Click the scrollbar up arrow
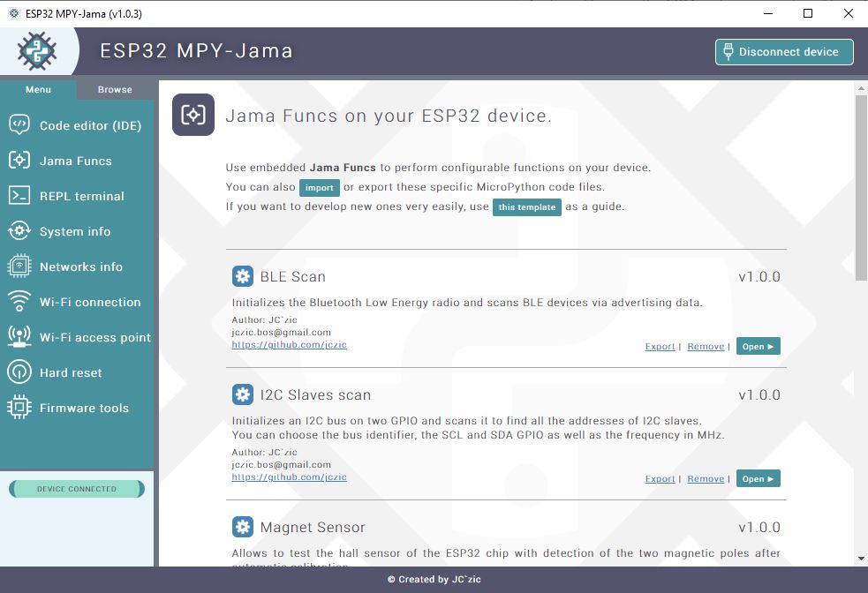This screenshot has height=593, width=868. pyautogui.click(x=861, y=87)
